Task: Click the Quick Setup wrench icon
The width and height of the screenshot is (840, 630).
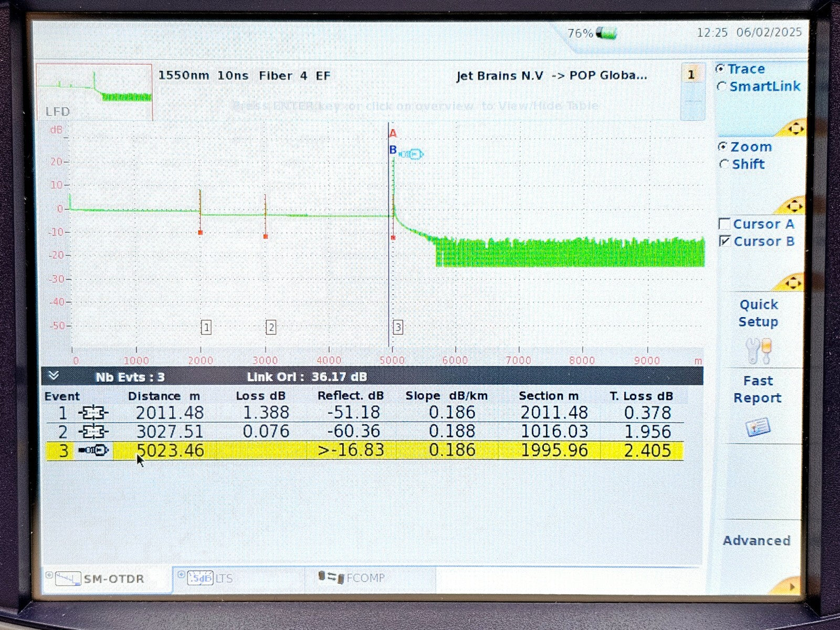Action: point(758,351)
